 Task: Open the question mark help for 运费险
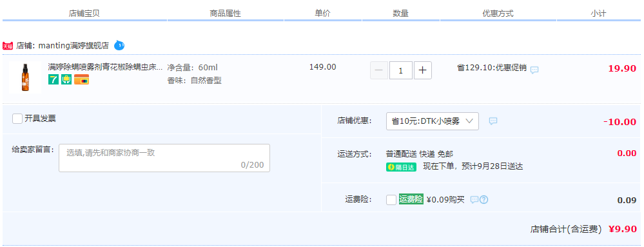point(484,200)
